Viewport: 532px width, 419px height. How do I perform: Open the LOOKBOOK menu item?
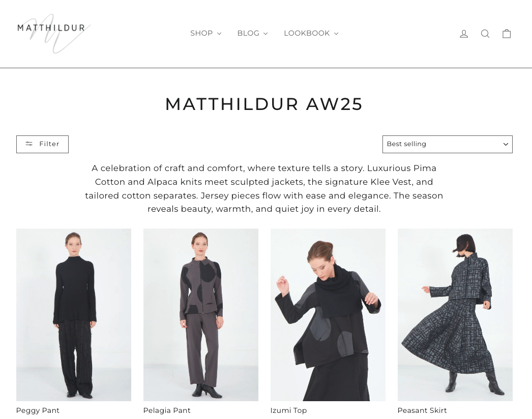coord(311,33)
